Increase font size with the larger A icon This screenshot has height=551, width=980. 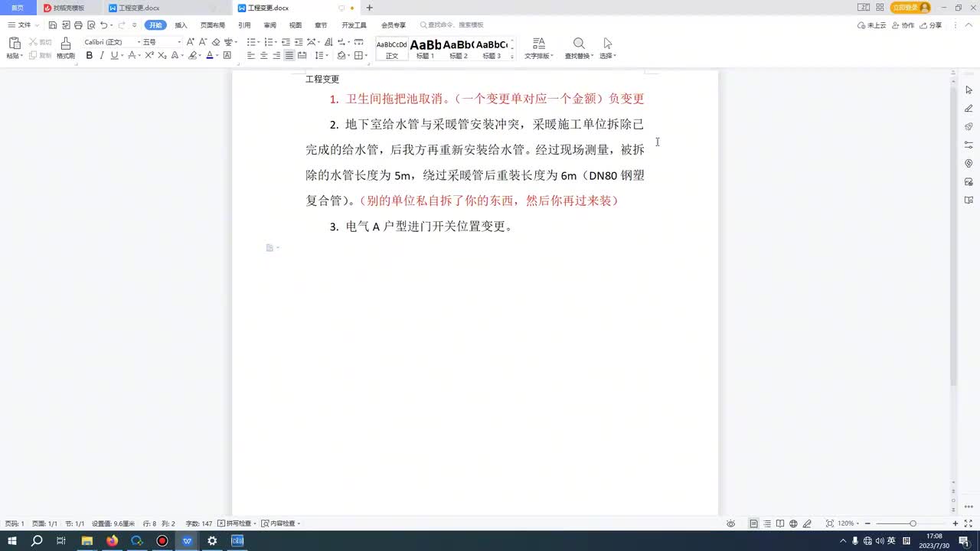pyautogui.click(x=191, y=42)
